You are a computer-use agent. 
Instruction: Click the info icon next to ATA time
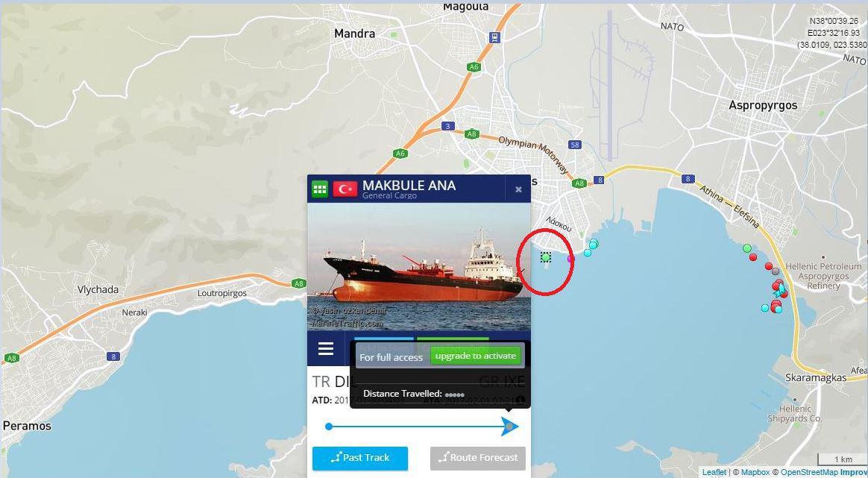pyautogui.click(x=521, y=400)
